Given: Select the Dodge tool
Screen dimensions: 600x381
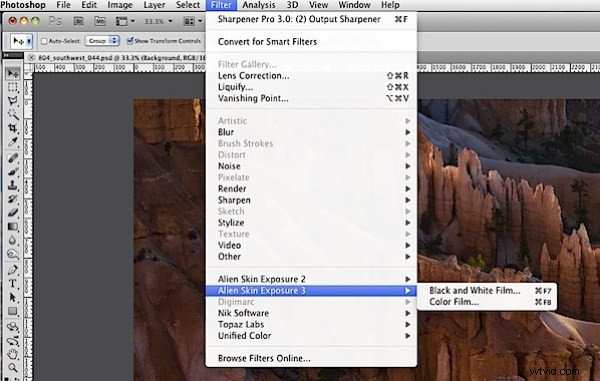Looking at the screenshot, I should 13,254.
